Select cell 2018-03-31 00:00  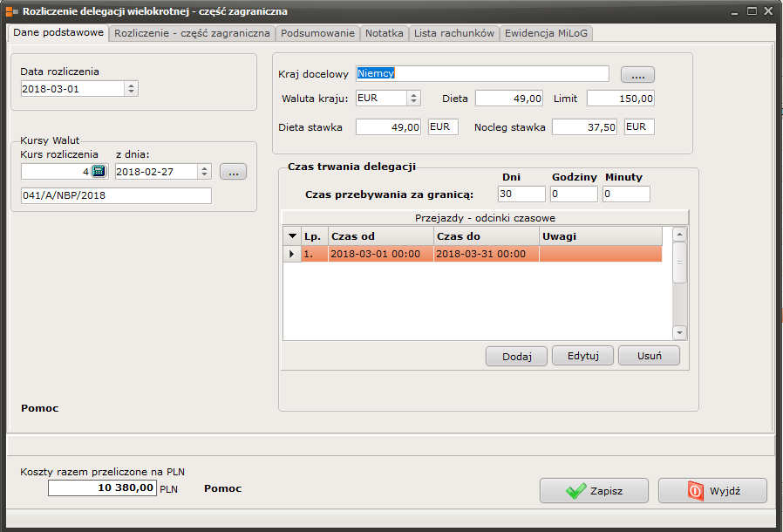487,254
